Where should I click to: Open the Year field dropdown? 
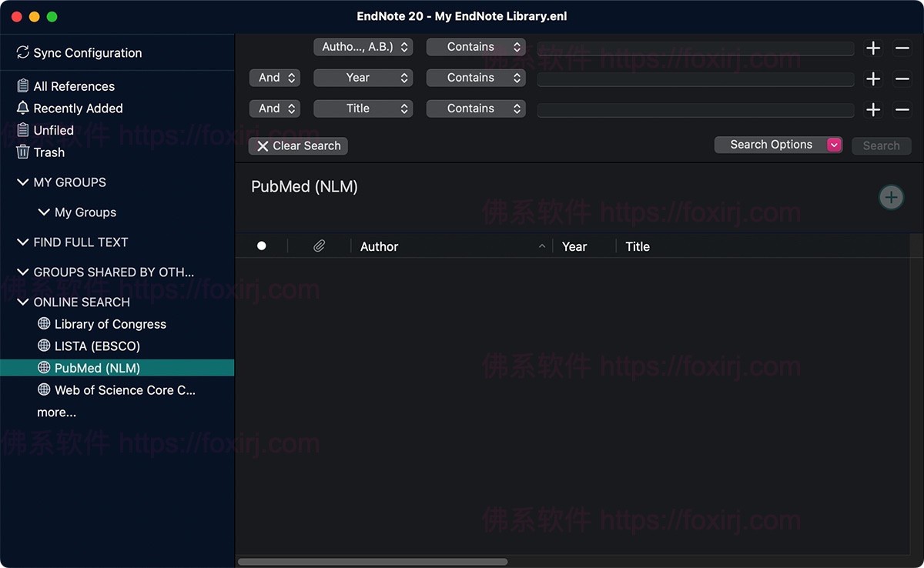point(363,78)
